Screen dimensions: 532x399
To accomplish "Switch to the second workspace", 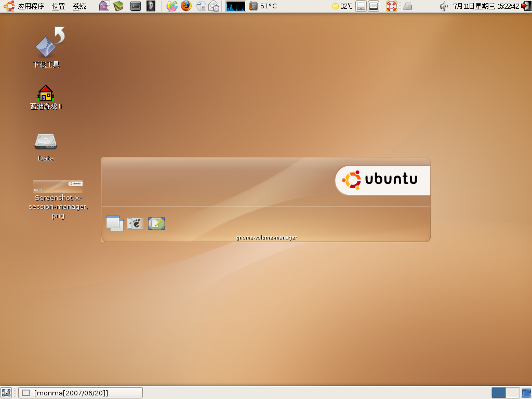I will [x=513, y=393].
